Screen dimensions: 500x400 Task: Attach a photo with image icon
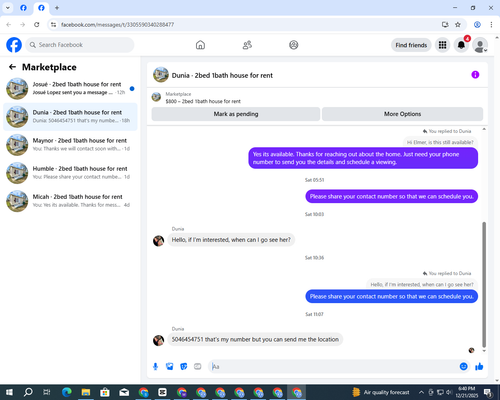[x=170, y=367]
